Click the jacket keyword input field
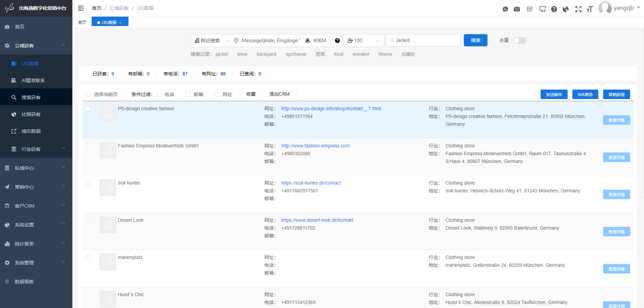The width and height of the screenshot is (644, 308). point(423,41)
